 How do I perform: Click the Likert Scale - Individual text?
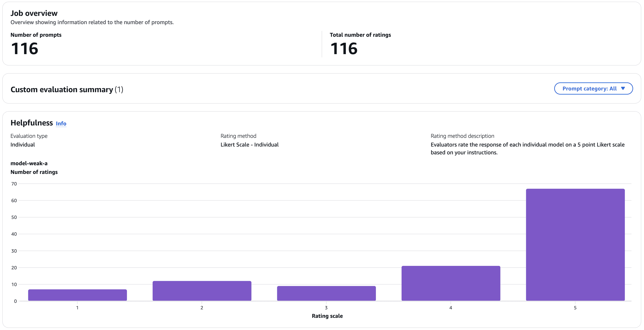[249, 145]
